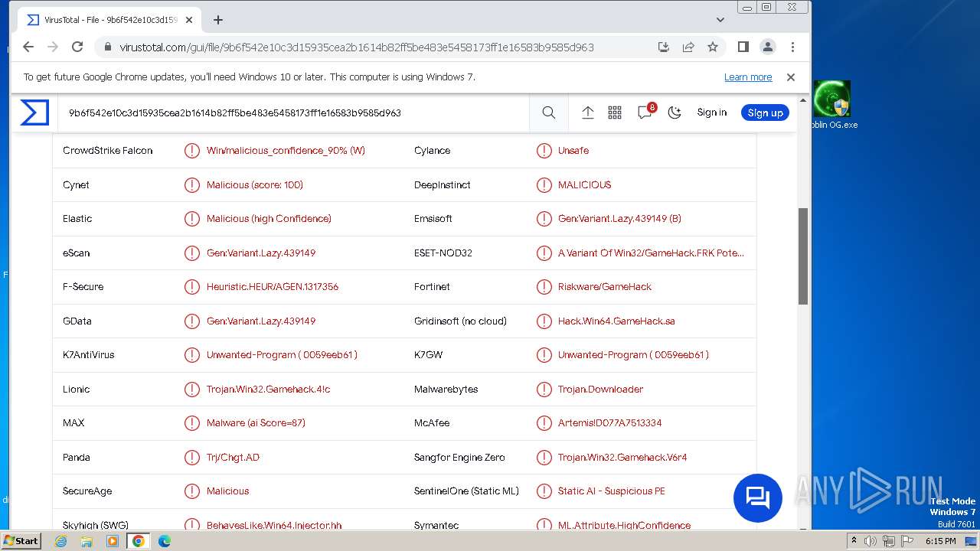Close the VirusTotal tab
This screenshot has width=980, height=551.
coord(189,20)
